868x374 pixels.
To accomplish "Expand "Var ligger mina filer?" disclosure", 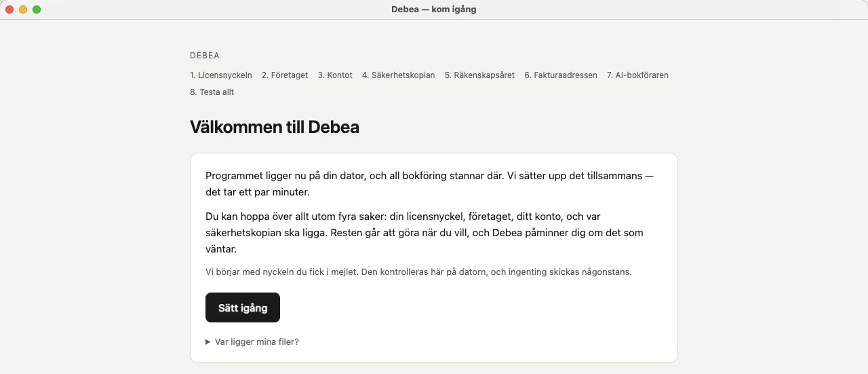I will tap(252, 342).
